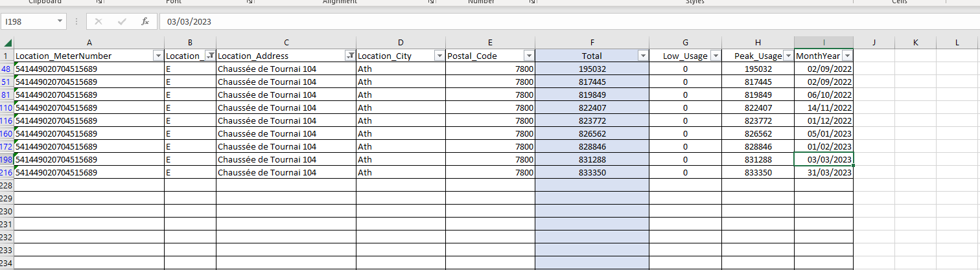
Task: Click Low_Usage 0 cell in row 48
Action: coord(685,69)
